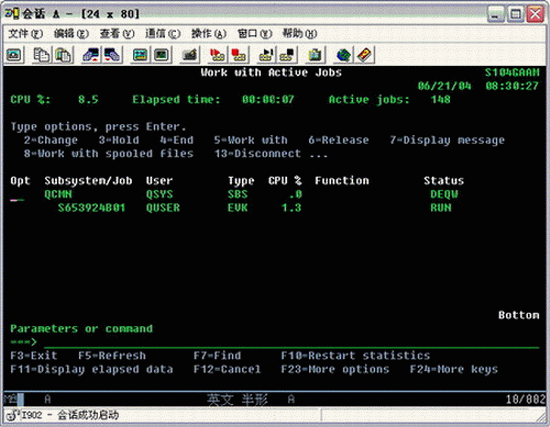Open the help book icon in toolbar
This screenshot has height=427, width=550.
(364, 55)
